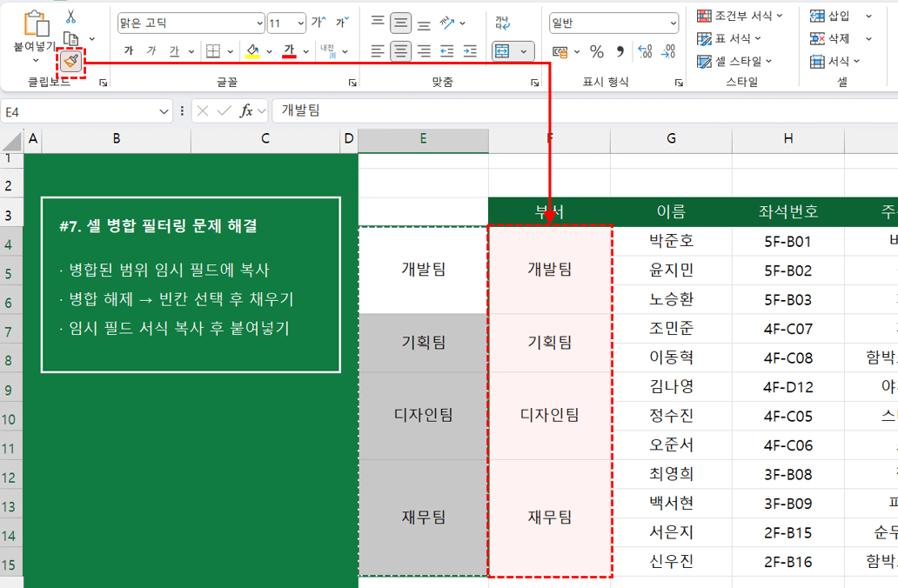The image size is (898, 588).
Task: Apply Comma style formatting
Action: 620,51
